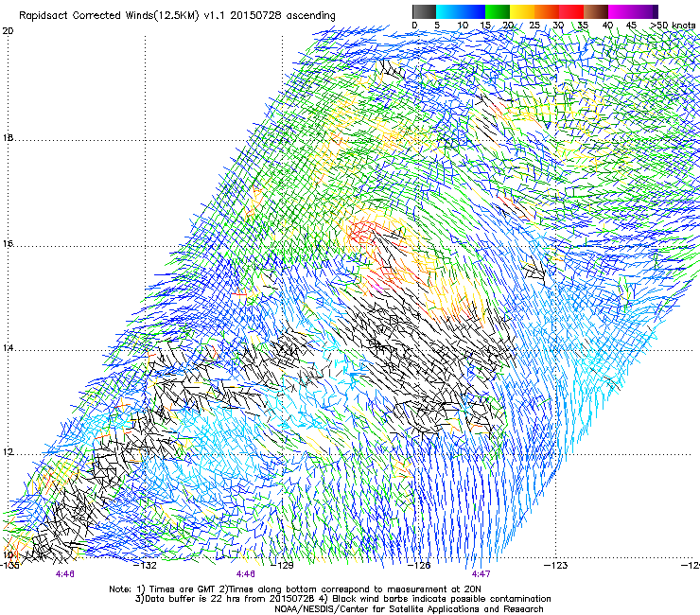Click the blue 10-15 knots legend segment

pos(473,11)
